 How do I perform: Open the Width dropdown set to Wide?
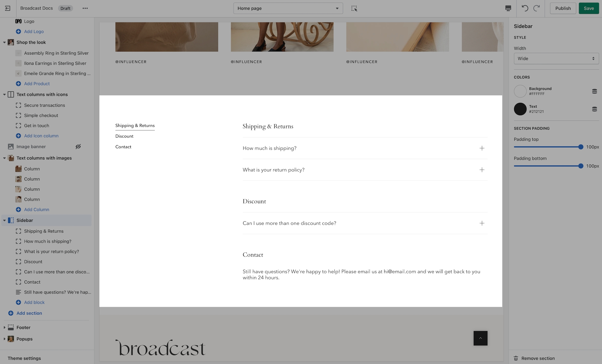(x=556, y=58)
